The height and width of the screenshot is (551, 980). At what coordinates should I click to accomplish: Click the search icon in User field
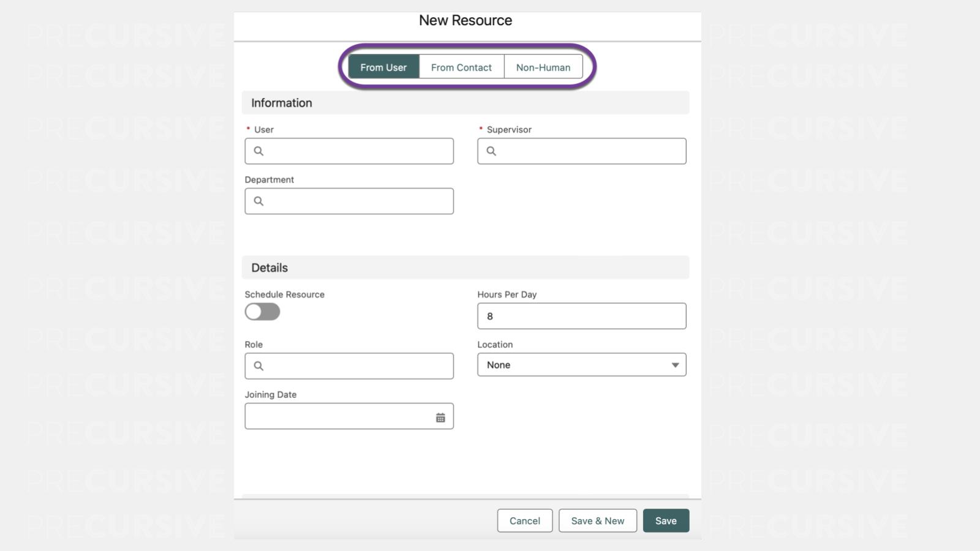click(x=258, y=151)
